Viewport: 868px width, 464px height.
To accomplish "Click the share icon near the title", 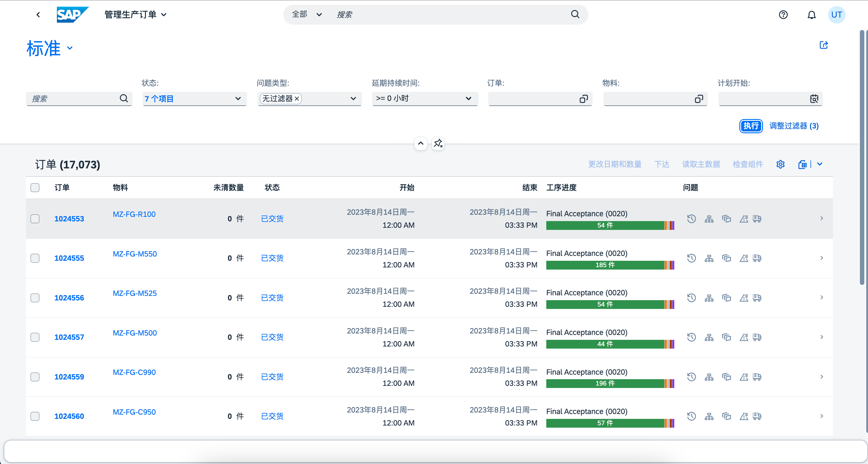I will point(824,45).
